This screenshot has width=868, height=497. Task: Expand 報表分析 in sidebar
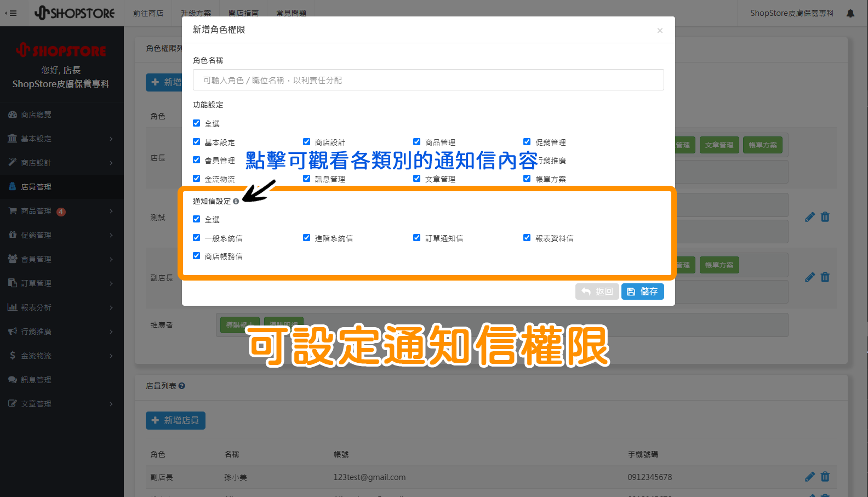[62, 307]
